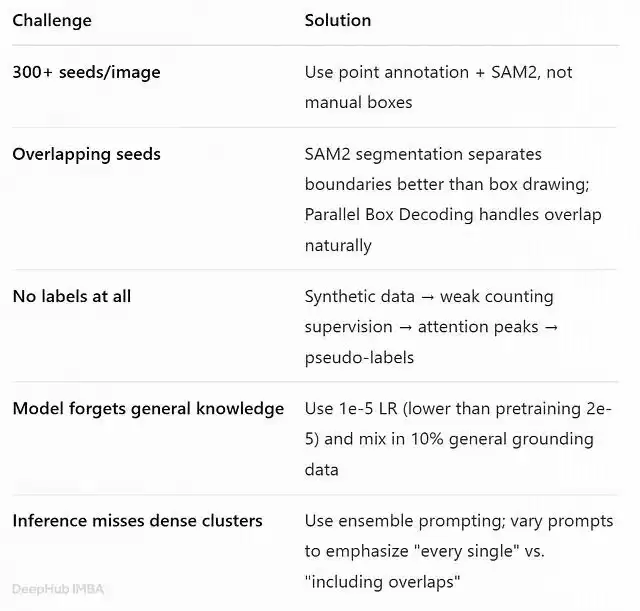Click the 'pseudo-labels' text
This screenshot has width=640, height=611.
359,358
